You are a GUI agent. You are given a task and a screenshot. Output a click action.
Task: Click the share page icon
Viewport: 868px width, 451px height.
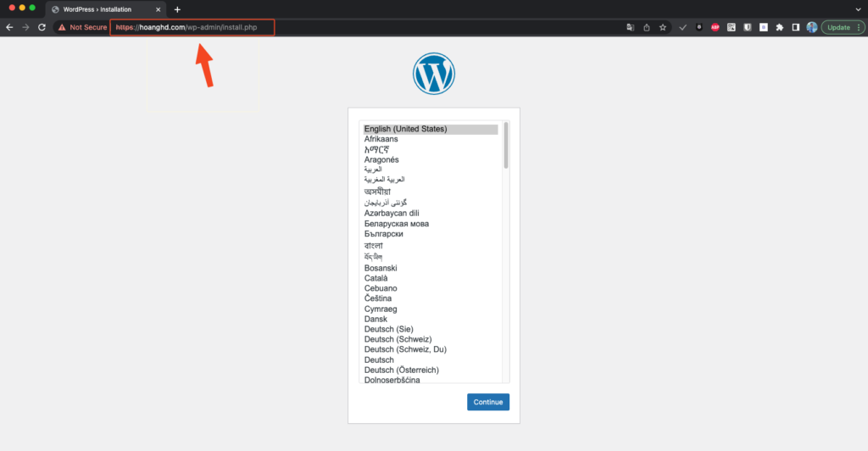647,27
